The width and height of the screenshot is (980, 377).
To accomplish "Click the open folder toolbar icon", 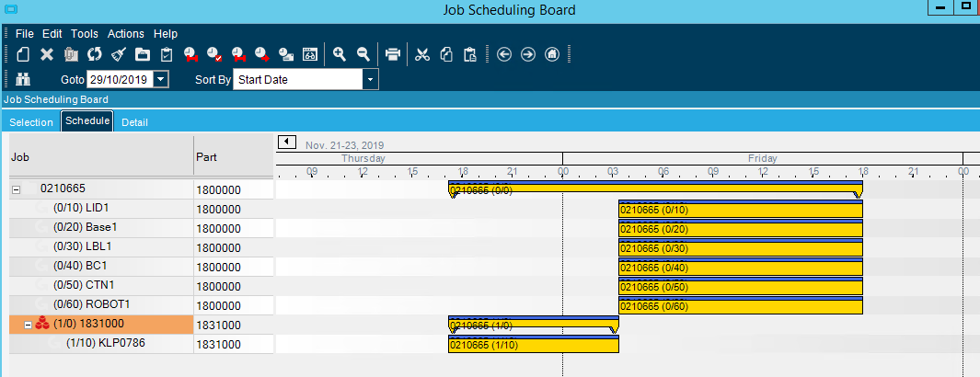I will pyautogui.click(x=143, y=54).
